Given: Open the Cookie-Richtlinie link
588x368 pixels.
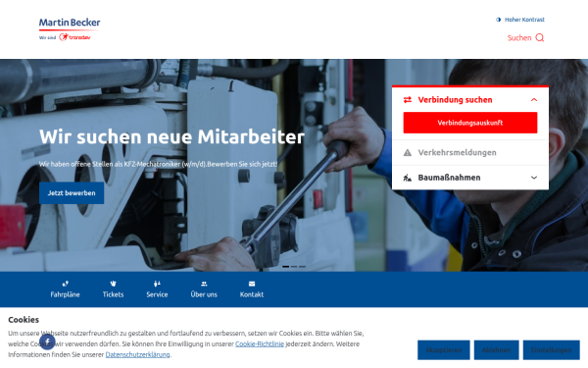Looking at the screenshot, I should (x=260, y=344).
